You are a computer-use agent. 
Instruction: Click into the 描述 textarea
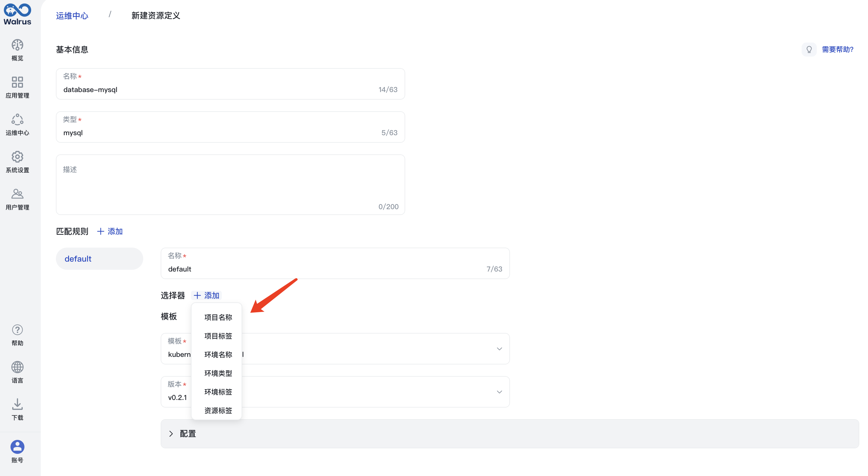point(231,185)
